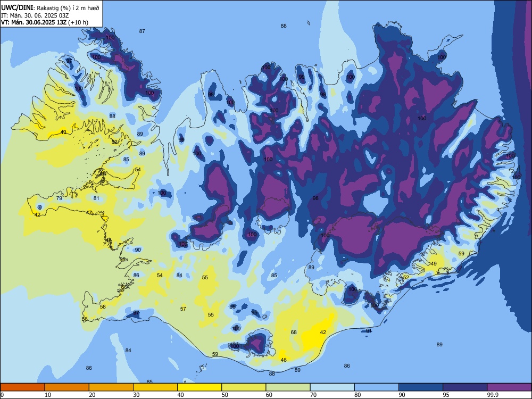Click the '79' humidity value on the map
532x399 pixels.
coord(59,198)
